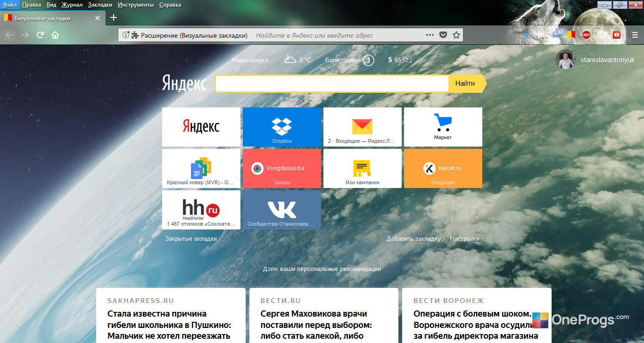The height and width of the screenshot is (343, 644).
Task: Open the Kwork.ru Входящие tile
Action: pyautogui.click(x=443, y=168)
